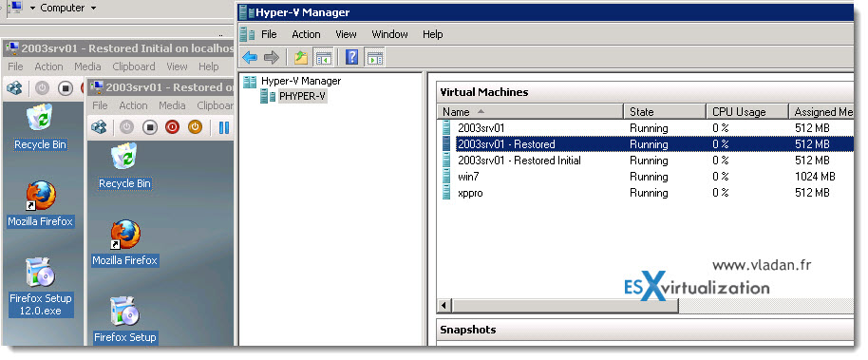Click scroll-left arrow of VM list scrollbar

(x=443, y=306)
